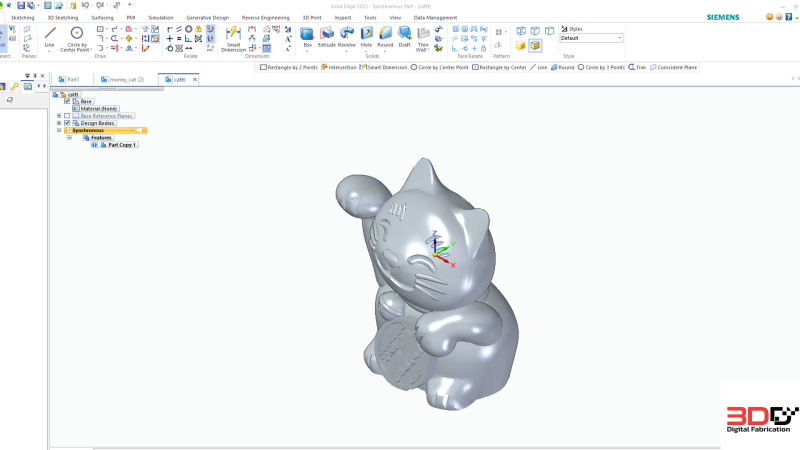Collapse the Synchronous node
This screenshot has width=800, height=450.
[59, 130]
